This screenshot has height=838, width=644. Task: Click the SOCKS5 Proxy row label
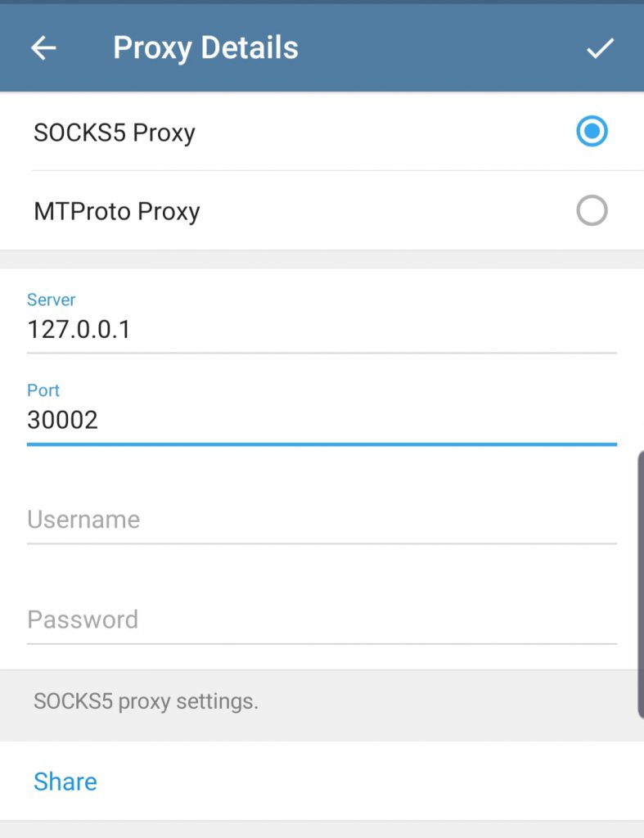pos(115,133)
